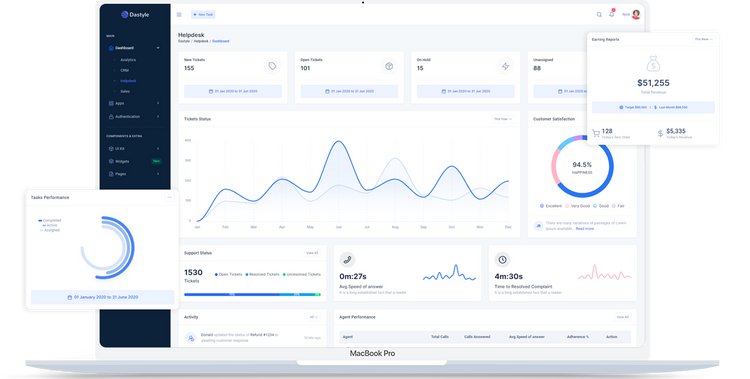The image size is (750, 379).
Task: Click View All in Agent Performance
Action: click(x=623, y=317)
